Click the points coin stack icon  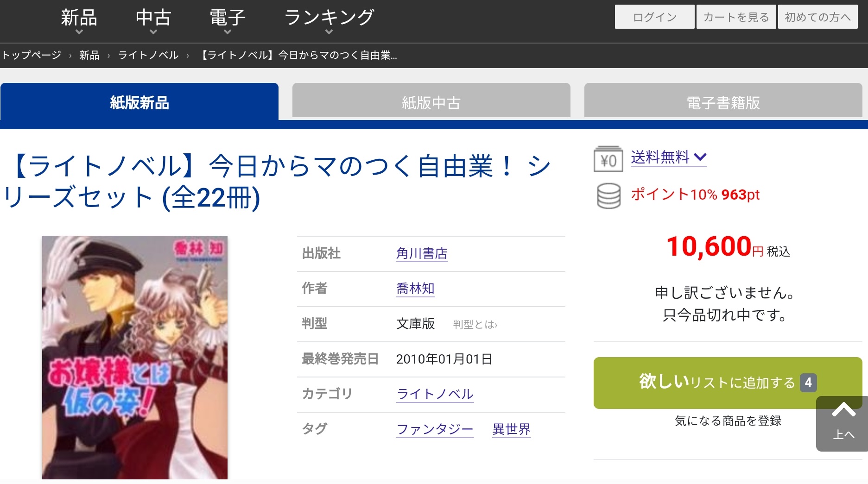tap(608, 195)
